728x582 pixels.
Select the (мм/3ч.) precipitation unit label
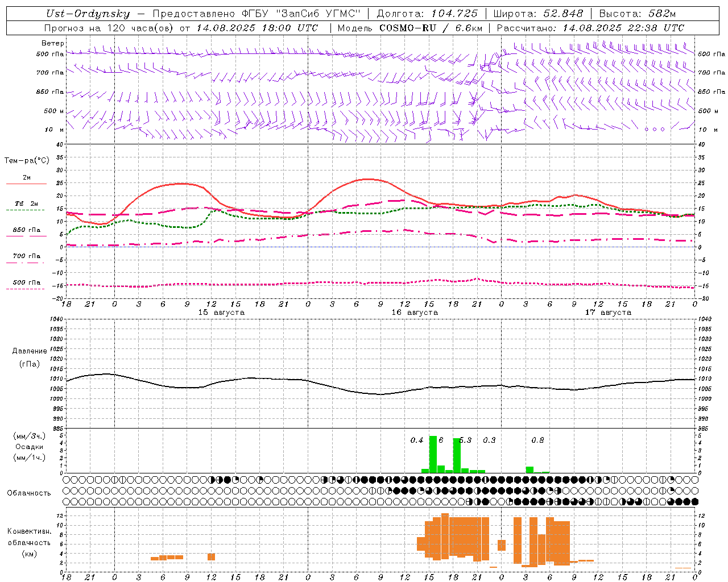pos(30,436)
